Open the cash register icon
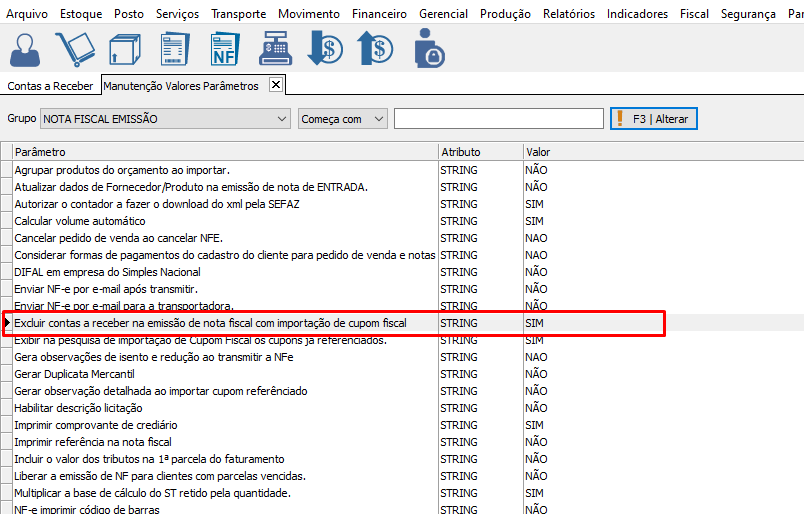804x514 pixels. click(x=274, y=48)
